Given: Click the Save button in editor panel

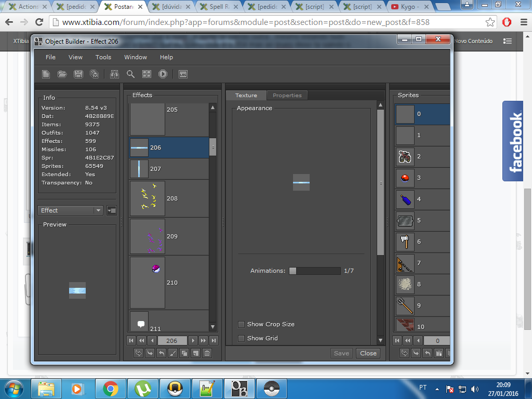Looking at the screenshot, I should pos(341,353).
